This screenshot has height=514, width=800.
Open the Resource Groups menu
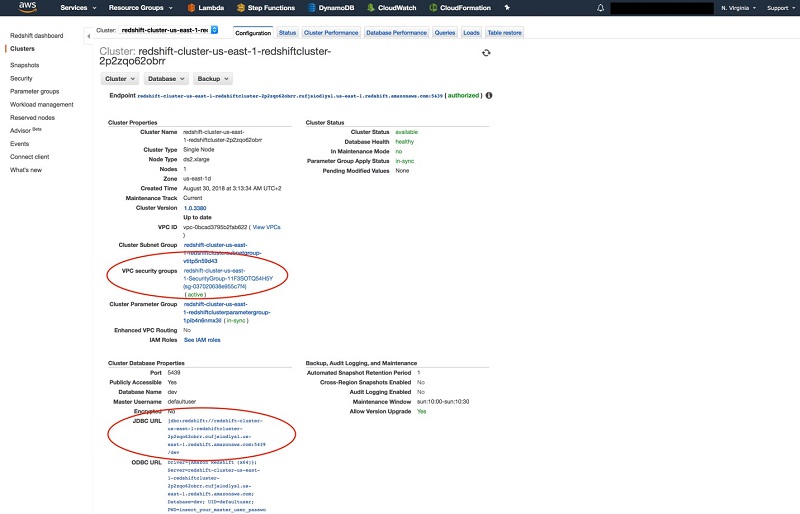(140, 8)
